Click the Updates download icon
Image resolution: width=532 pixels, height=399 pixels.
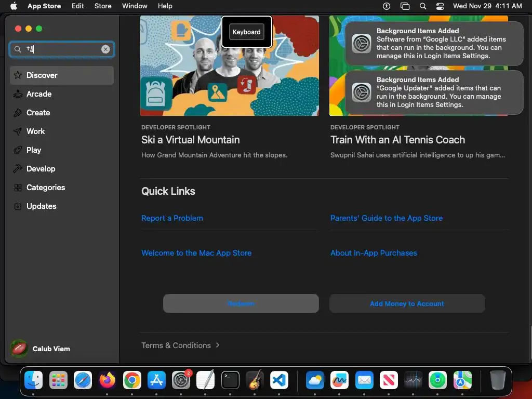18,206
